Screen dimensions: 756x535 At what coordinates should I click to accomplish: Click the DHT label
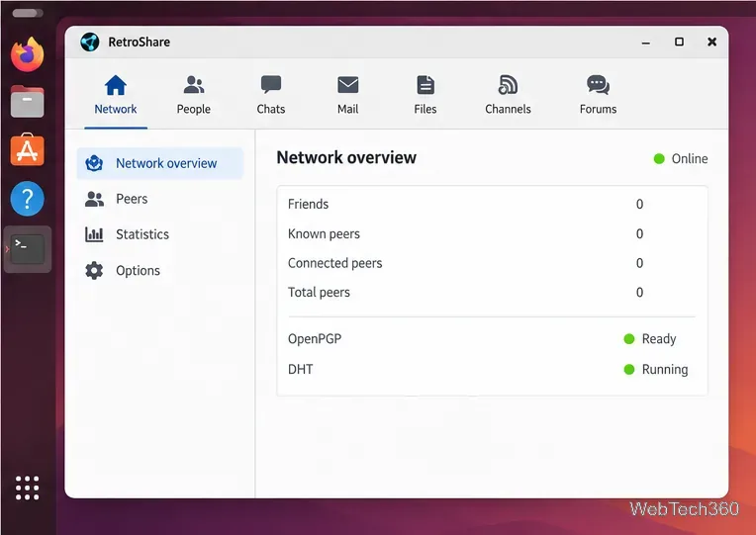click(x=301, y=369)
